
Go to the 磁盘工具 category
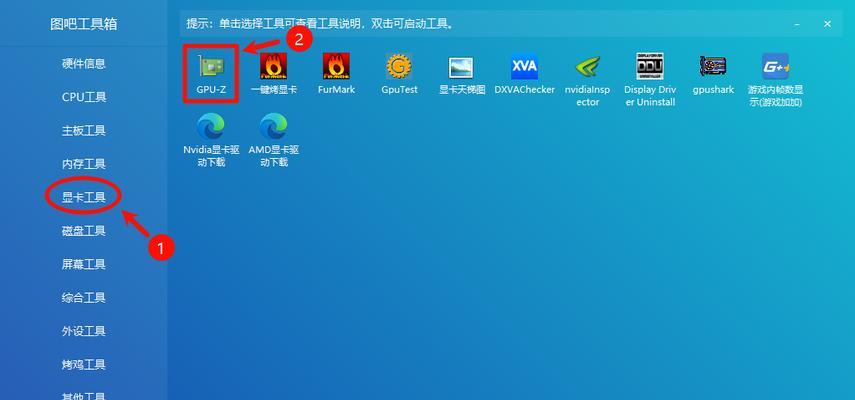[83, 231]
